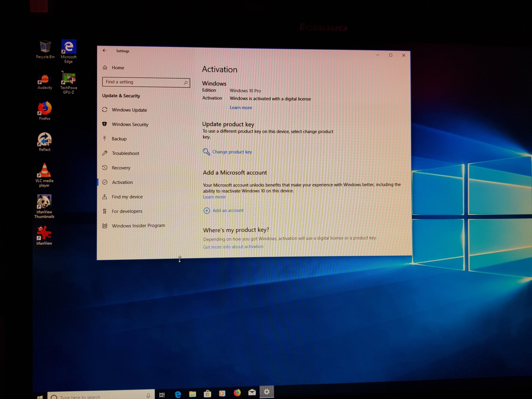Open the Microsoft Store from the taskbar
Screen dimensions: 532x399
tap(207, 394)
